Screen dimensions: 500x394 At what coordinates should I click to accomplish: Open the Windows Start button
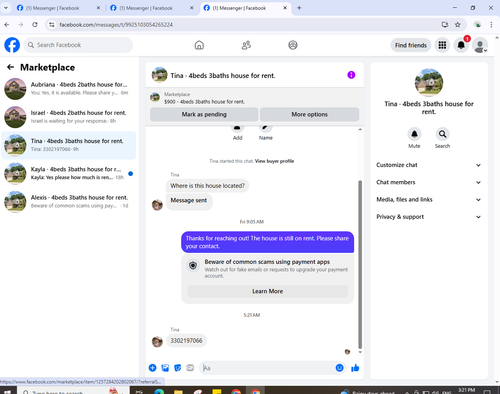click(x=7, y=391)
